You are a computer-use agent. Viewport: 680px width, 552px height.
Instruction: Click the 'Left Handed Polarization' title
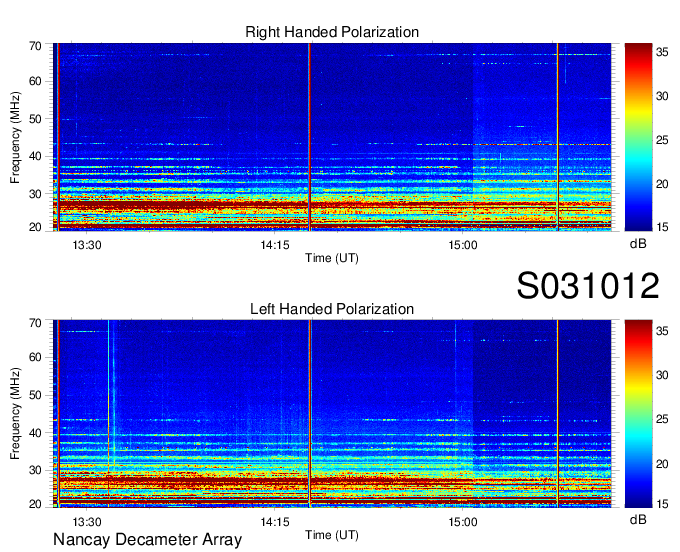332,309
